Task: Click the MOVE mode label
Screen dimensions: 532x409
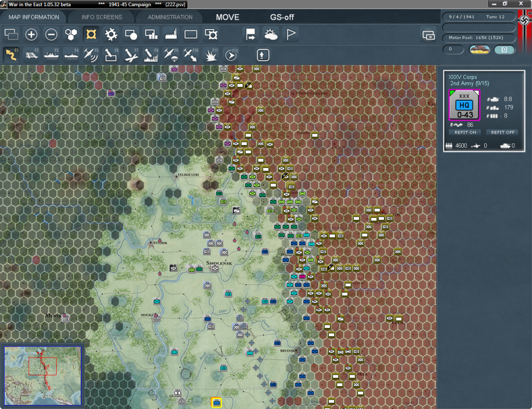Action: click(x=228, y=17)
